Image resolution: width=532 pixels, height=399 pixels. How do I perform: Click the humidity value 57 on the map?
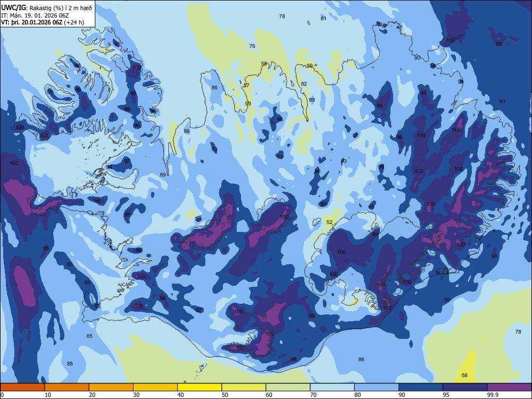(246, 86)
